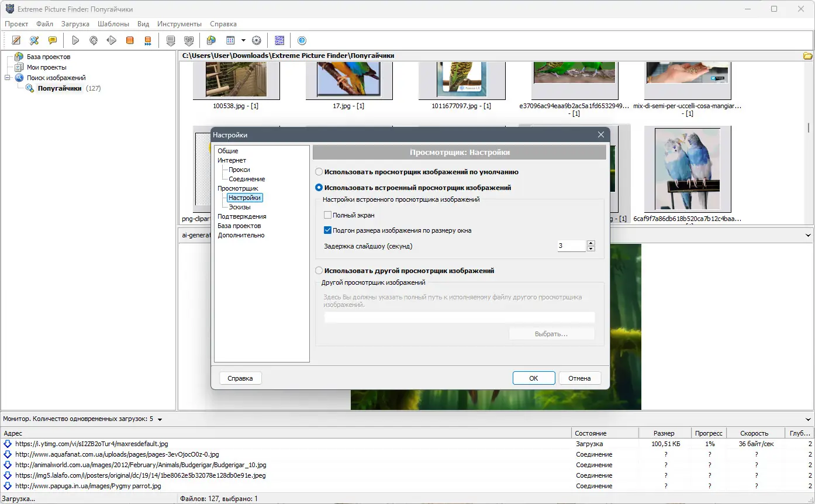Select 'Использовать другой просмотрщик изображений' radio button
The height and width of the screenshot is (504, 815).
pos(319,271)
